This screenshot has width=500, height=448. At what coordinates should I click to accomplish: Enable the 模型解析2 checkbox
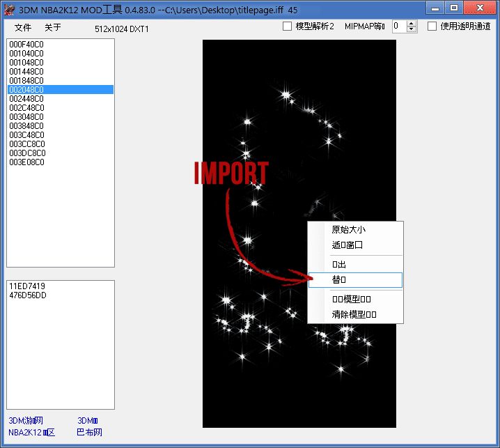tap(287, 26)
